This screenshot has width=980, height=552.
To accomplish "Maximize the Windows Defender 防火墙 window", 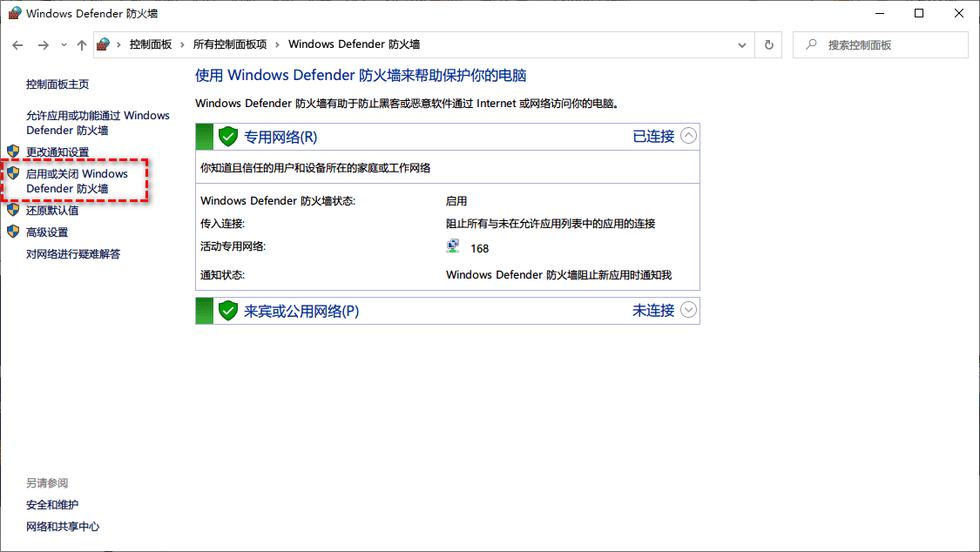I will 919,13.
